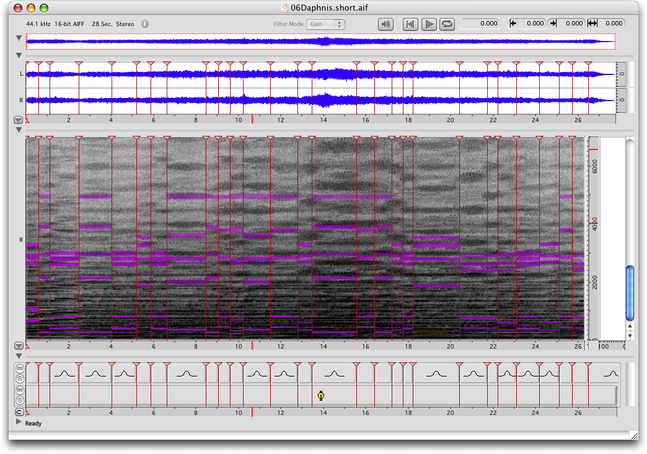
Task: Click the toolbar toggle pill in title bar
Action: [627, 7]
